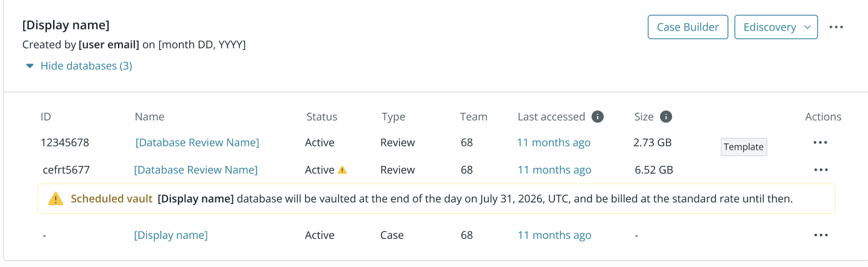Open second [Database Review Name] link
This screenshot has height=267, width=868.
[196, 170]
